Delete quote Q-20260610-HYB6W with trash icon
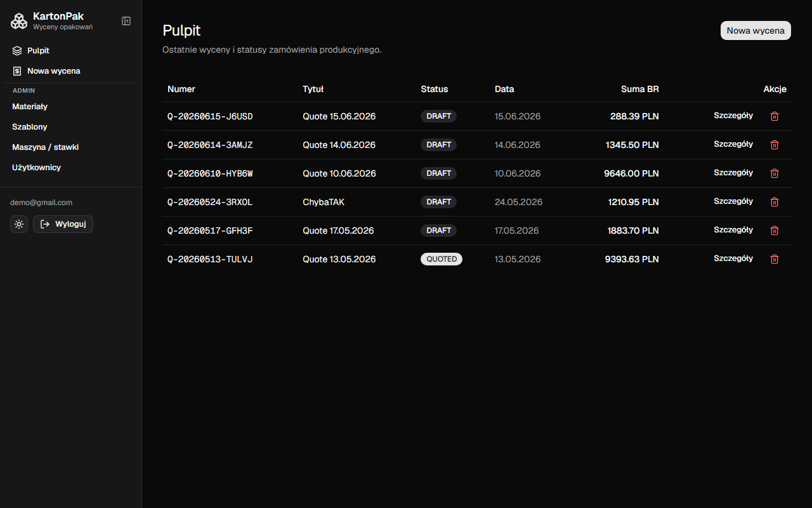This screenshot has width=812, height=508. 775,173
